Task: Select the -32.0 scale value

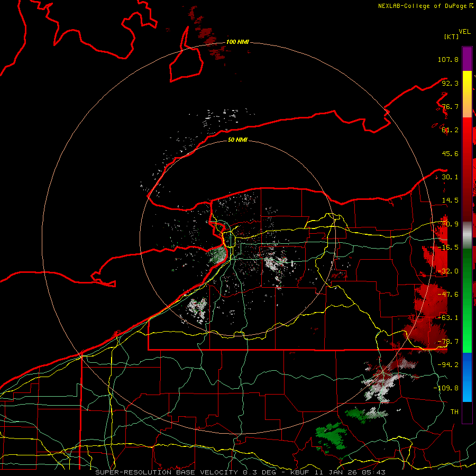Action: tap(448, 271)
